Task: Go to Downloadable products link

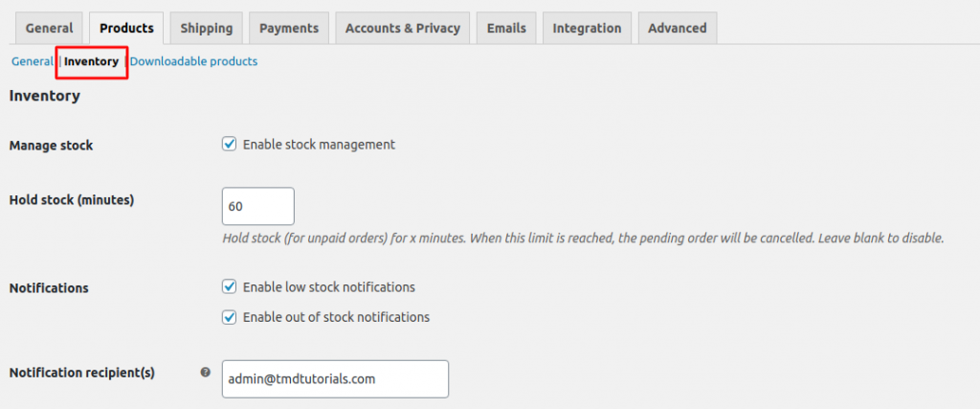Action: 193,61
